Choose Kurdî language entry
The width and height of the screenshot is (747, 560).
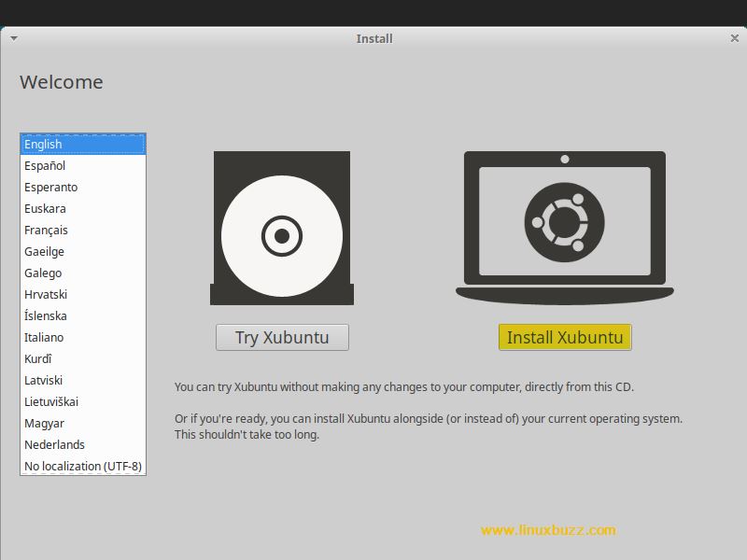[83, 358]
